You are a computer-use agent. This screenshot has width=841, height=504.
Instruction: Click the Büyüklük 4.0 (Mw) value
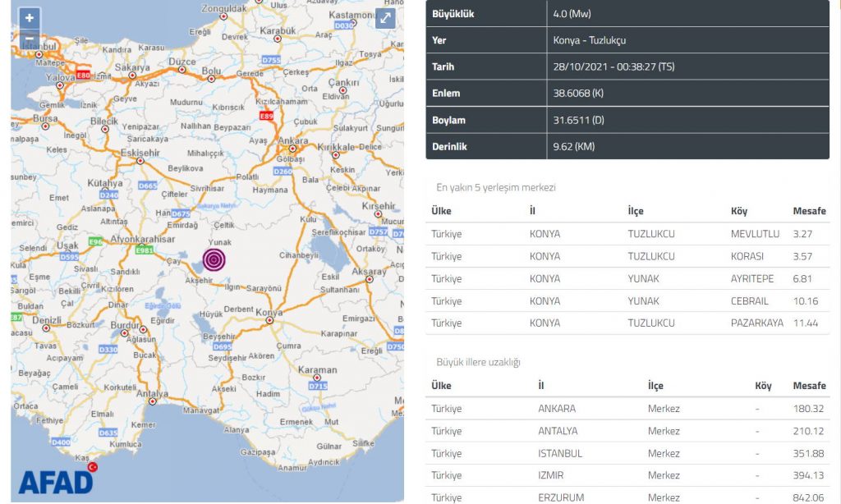click(572, 14)
